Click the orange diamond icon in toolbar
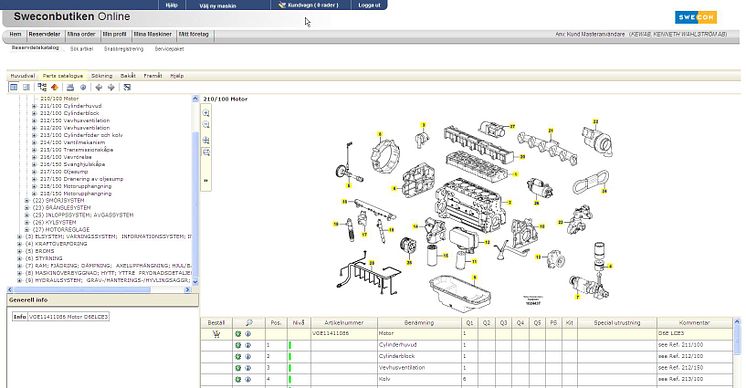Screen dimensions: 746x388 coord(55,87)
